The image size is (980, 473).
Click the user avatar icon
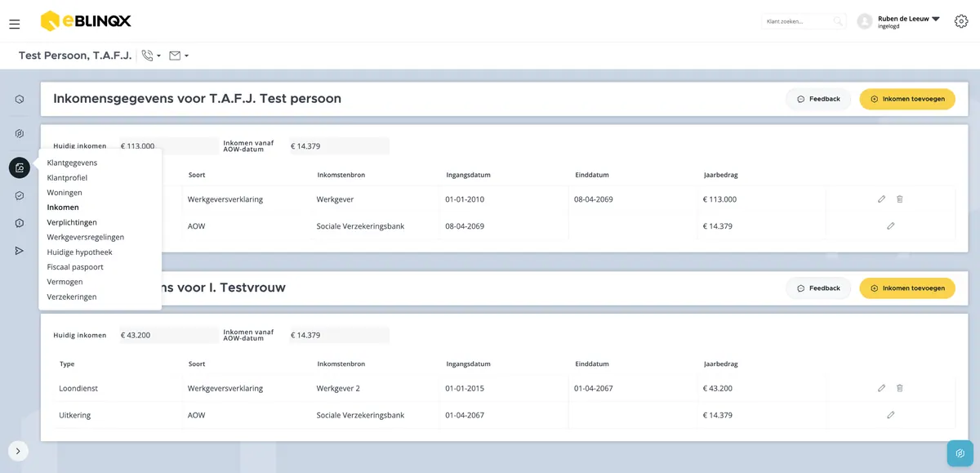tap(865, 21)
